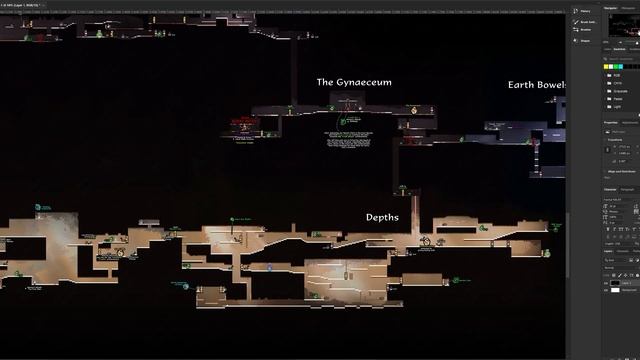The image size is (640, 360).
Task: Toggle All Caps text style
Action: click(621, 229)
